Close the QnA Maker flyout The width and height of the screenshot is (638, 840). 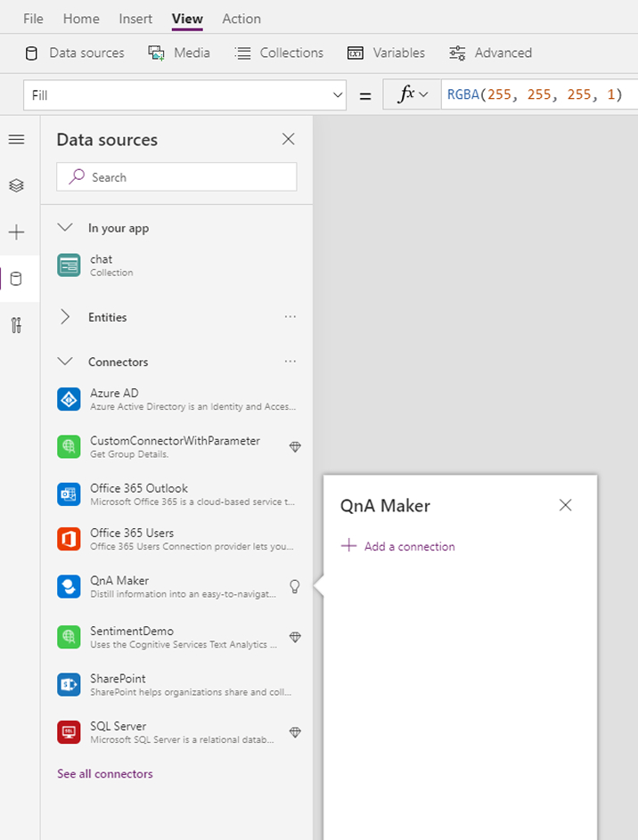pos(565,505)
